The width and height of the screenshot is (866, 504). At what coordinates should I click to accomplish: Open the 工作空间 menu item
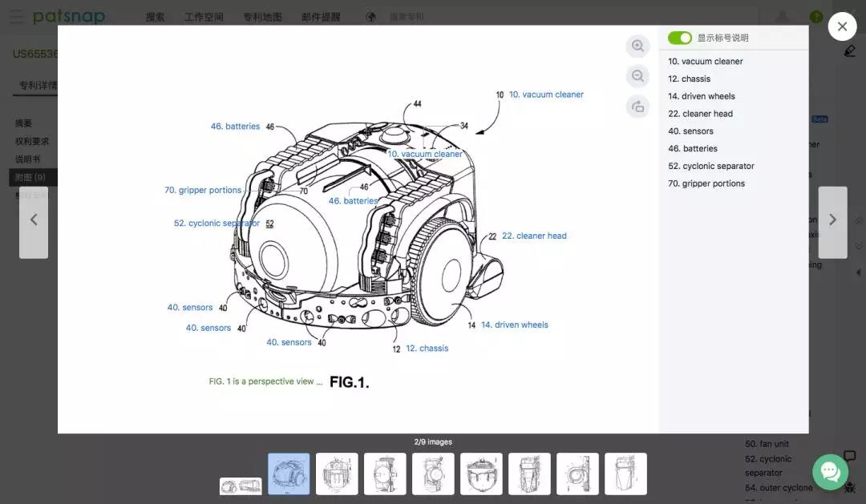(204, 17)
